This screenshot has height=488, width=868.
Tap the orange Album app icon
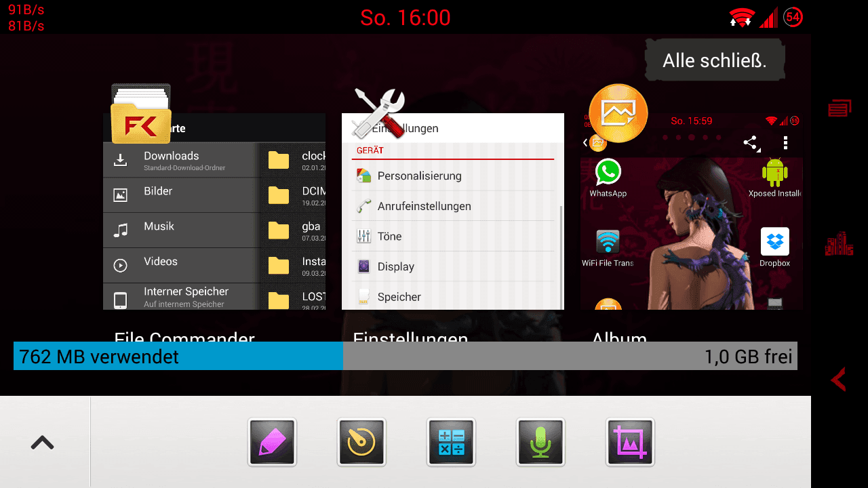point(618,113)
